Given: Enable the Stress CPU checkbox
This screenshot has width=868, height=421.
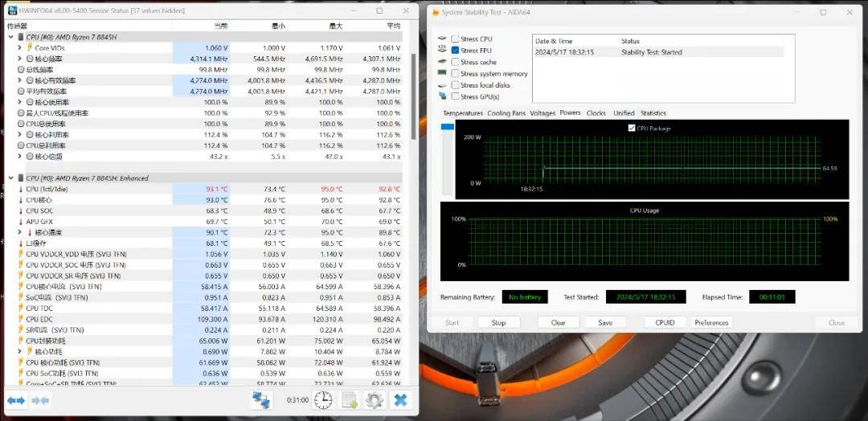Looking at the screenshot, I should coord(455,39).
